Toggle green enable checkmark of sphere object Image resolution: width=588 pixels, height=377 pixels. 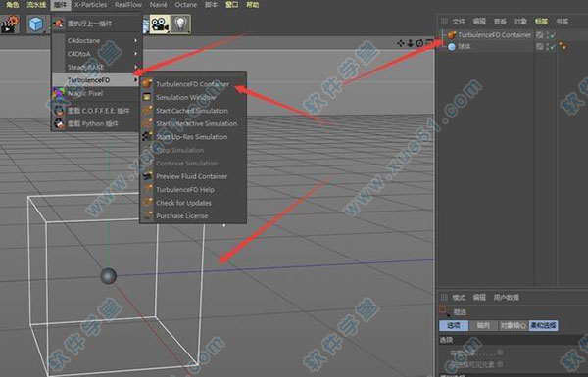click(553, 47)
